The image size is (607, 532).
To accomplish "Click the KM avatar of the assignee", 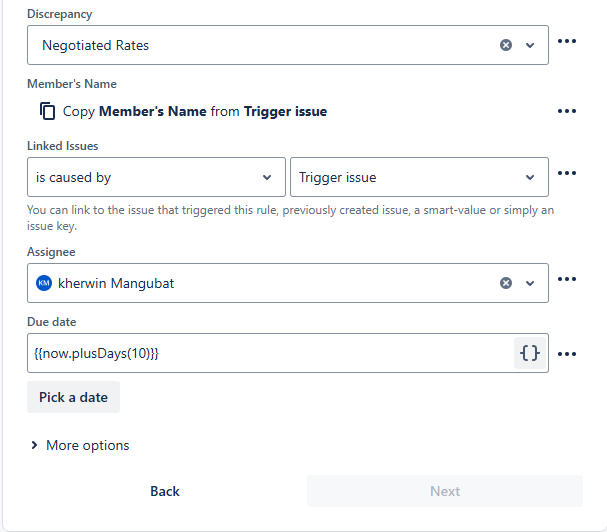I will [44, 283].
